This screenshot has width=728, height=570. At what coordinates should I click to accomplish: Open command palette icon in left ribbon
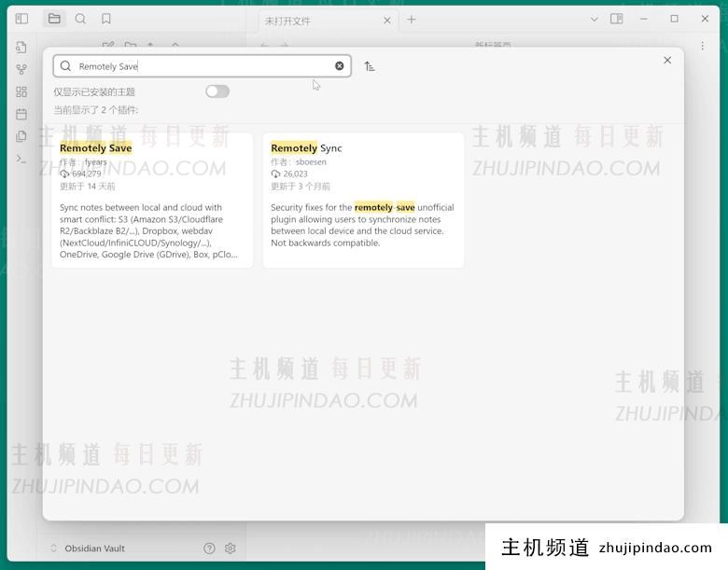(x=21, y=159)
